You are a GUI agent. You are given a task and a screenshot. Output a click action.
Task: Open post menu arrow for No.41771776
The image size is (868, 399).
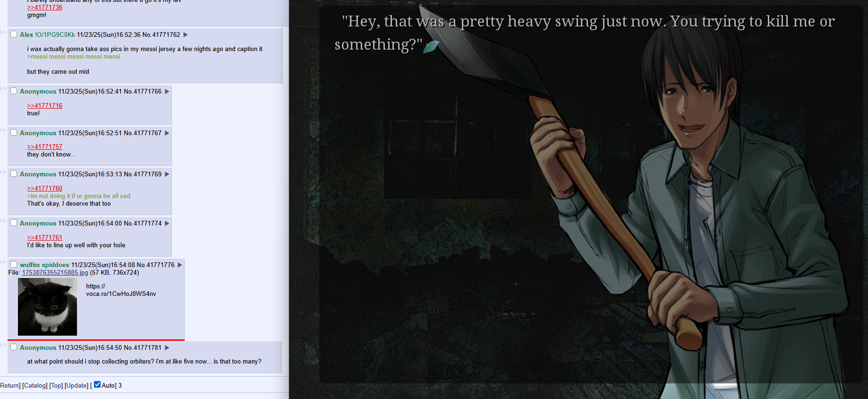click(180, 265)
